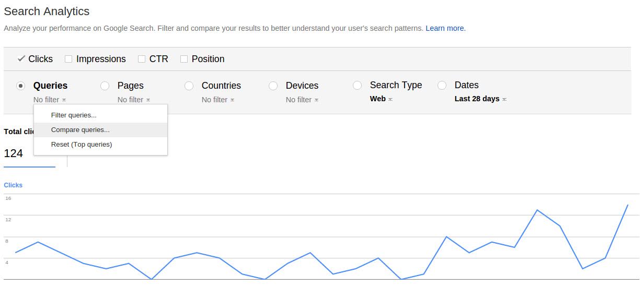
Task: Select the Pages radio button
Action: click(105, 86)
